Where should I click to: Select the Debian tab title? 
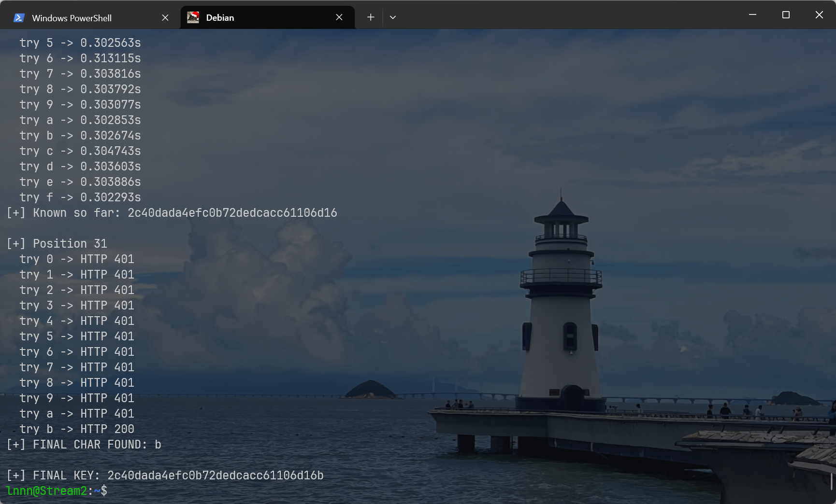pyautogui.click(x=220, y=18)
